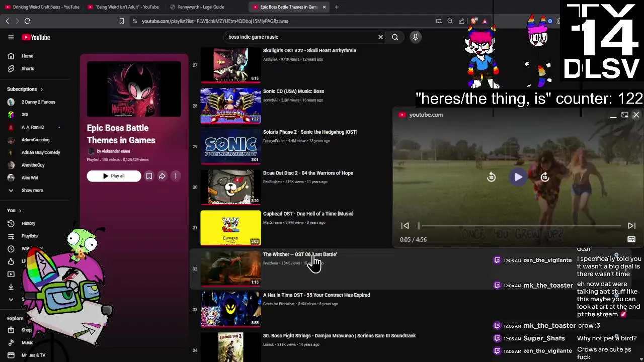The width and height of the screenshot is (644, 362).
Task: Expand the mini player back to tab
Action: pyautogui.click(x=624, y=115)
